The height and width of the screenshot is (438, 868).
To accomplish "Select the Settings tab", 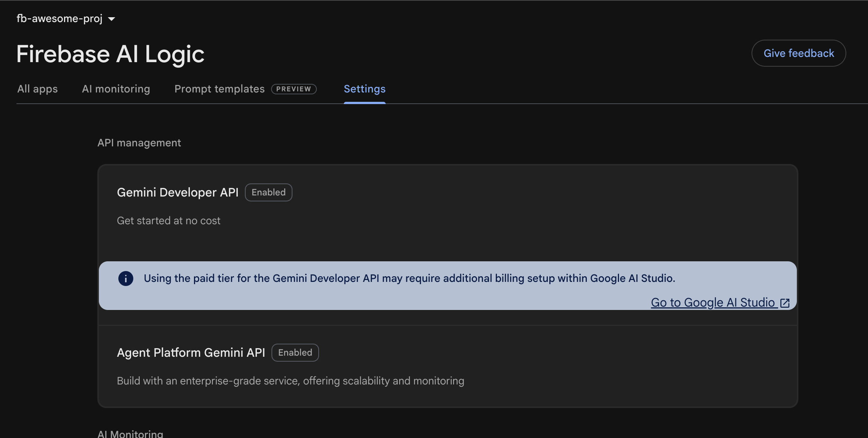I will tap(365, 89).
